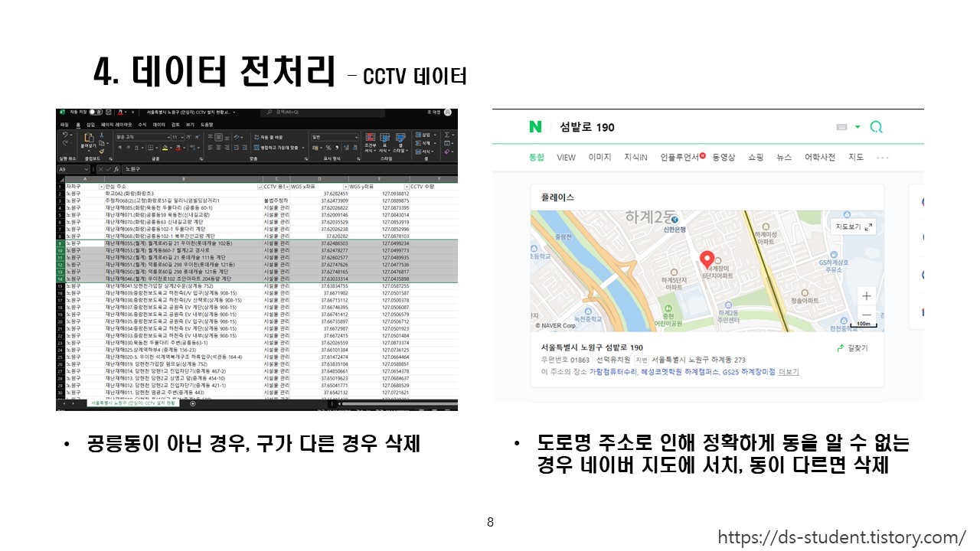Image resolution: width=980 pixels, height=551 pixels.
Task: Open the Data (데이터) ribbon tab
Action: 159,125
